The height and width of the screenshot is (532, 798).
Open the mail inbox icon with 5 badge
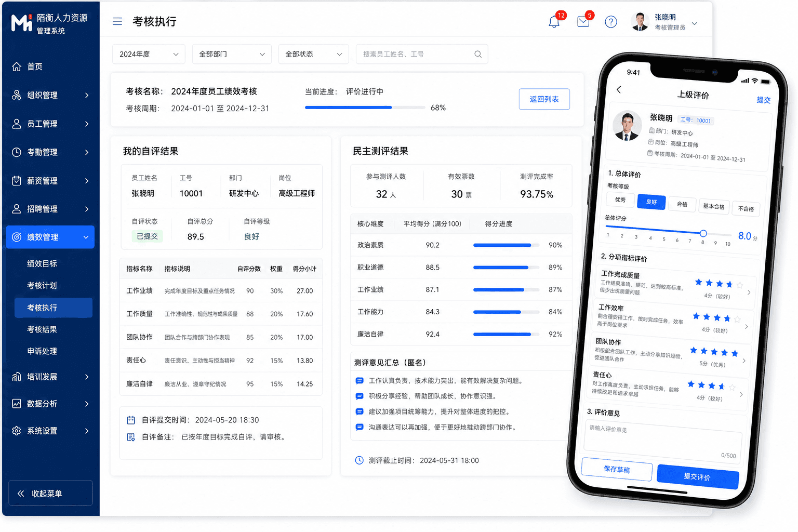(583, 22)
